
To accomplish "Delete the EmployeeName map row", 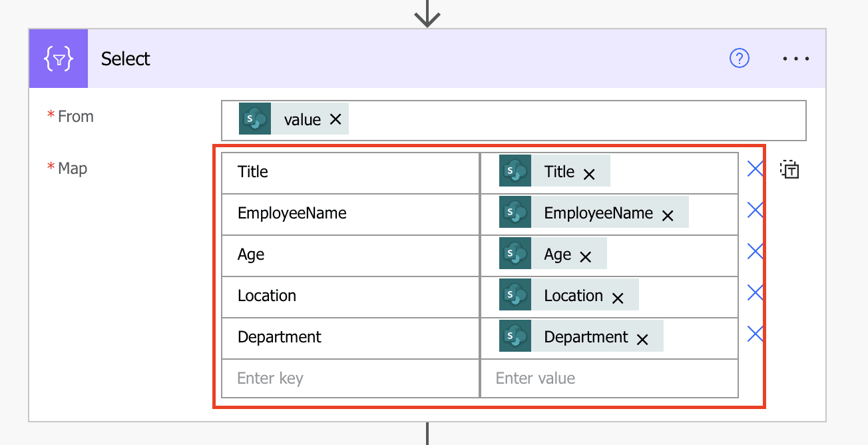I will click(755, 211).
